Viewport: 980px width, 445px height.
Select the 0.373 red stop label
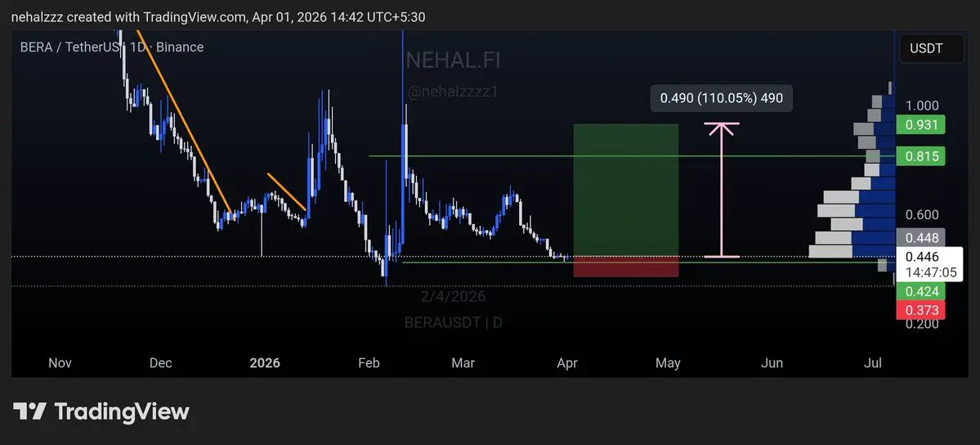tap(920, 309)
